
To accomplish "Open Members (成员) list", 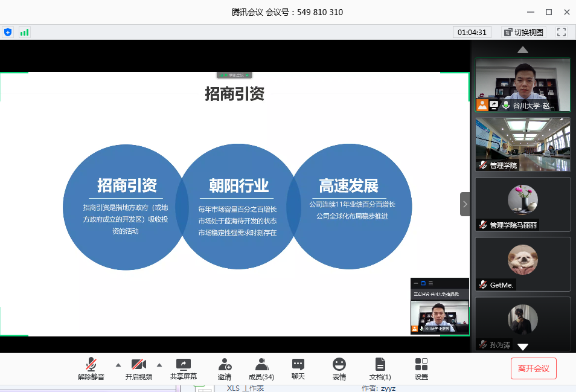I will click(x=261, y=368).
